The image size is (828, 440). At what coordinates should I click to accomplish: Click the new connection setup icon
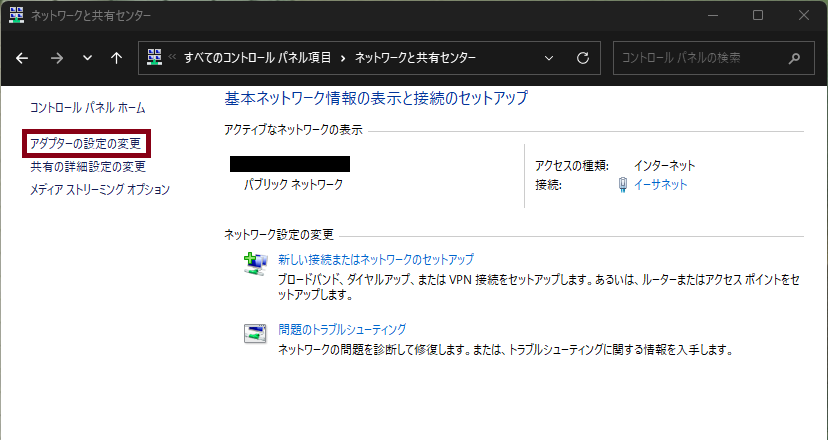[255, 263]
